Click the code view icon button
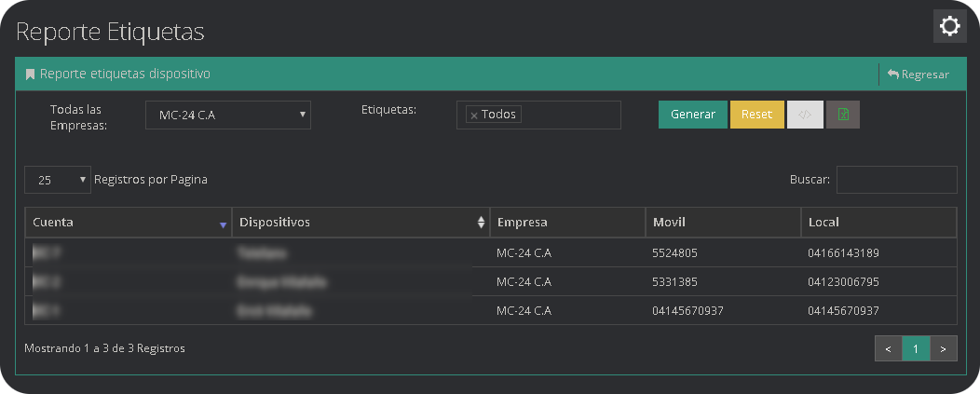This screenshot has width=980, height=394. point(806,115)
